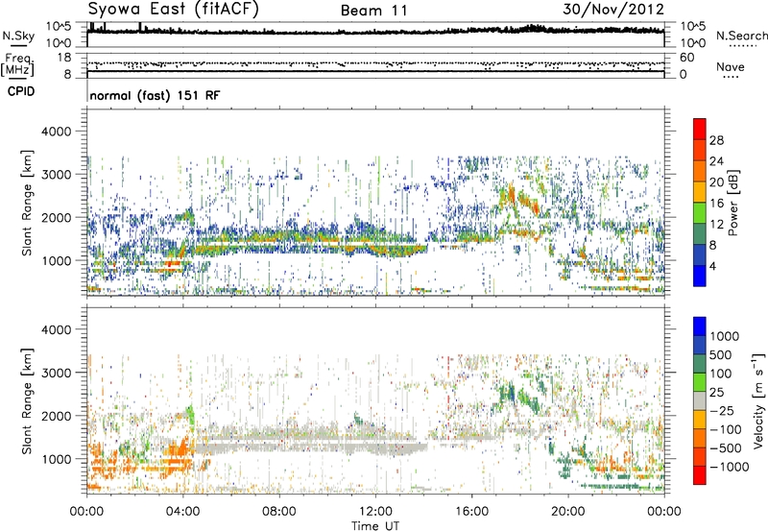The height and width of the screenshot is (532, 768).
Task: Click 'Slant Range [km]' label of power panel
Action: point(27,203)
